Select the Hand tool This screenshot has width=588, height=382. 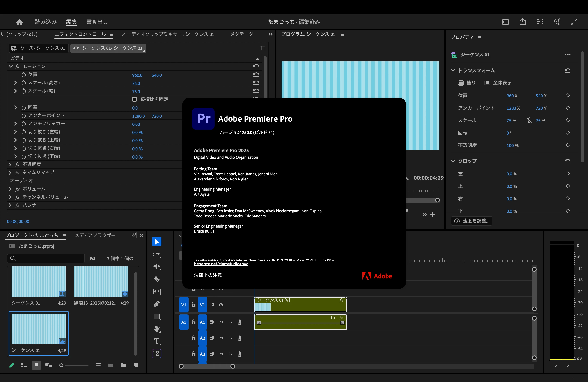(157, 329)
